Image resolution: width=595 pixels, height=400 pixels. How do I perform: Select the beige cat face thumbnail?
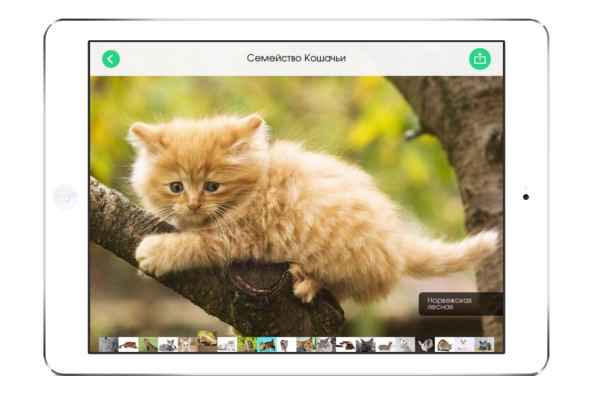(188, 345)
